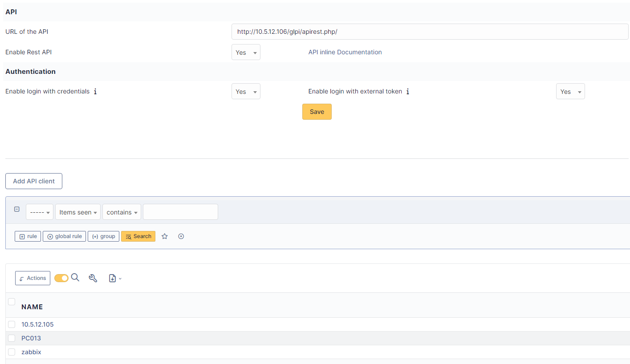Click the Save button
This screenshot has width=630, height=364.
(317, 112)
